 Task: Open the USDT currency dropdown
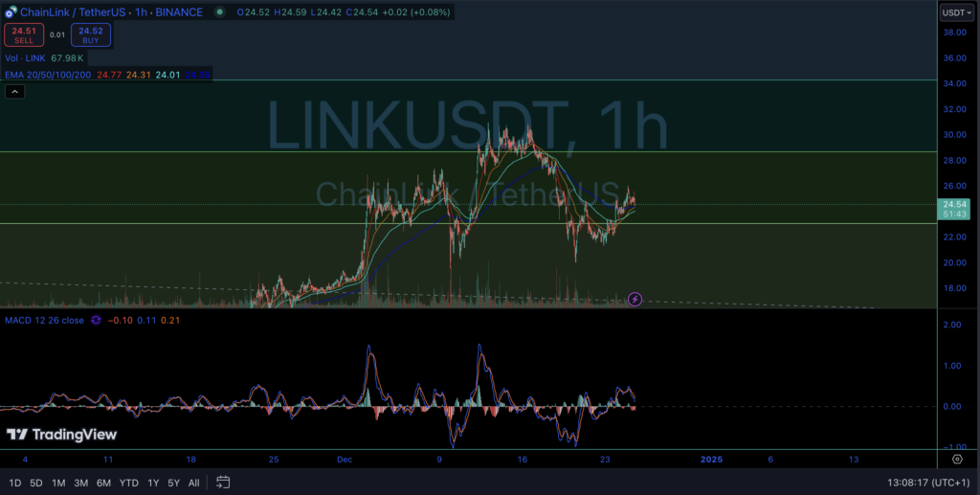(957, 12)
